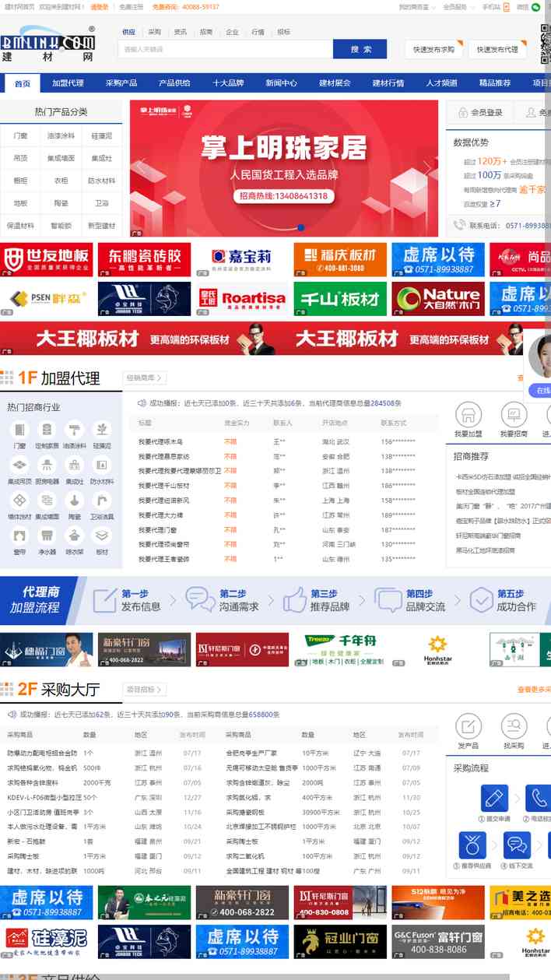551x980 pixels.
Task: Click 吊顶 in hot product categories
Action: pos(20,158)
